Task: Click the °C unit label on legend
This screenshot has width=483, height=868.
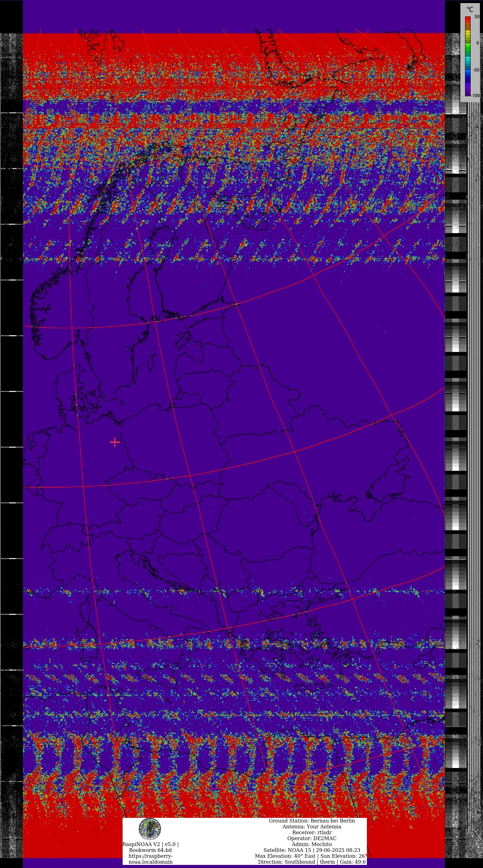Action: [469, 9]
